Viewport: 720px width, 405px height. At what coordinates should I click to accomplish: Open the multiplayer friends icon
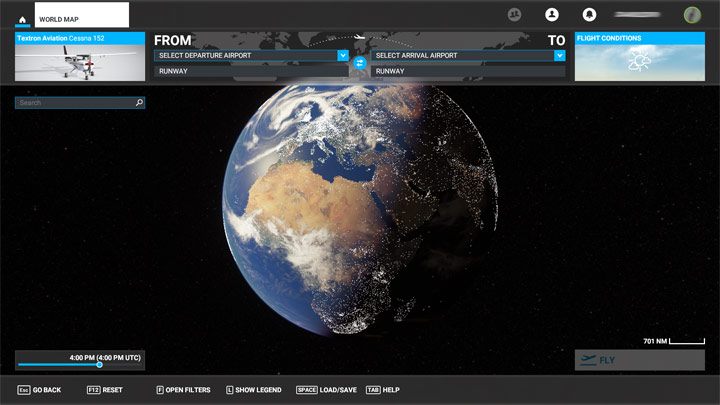pyautogui.click(x=514, y=15)
